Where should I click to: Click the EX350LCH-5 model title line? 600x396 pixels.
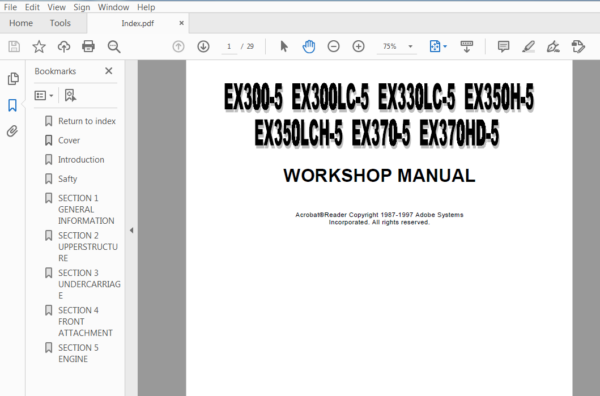(377, 134)
